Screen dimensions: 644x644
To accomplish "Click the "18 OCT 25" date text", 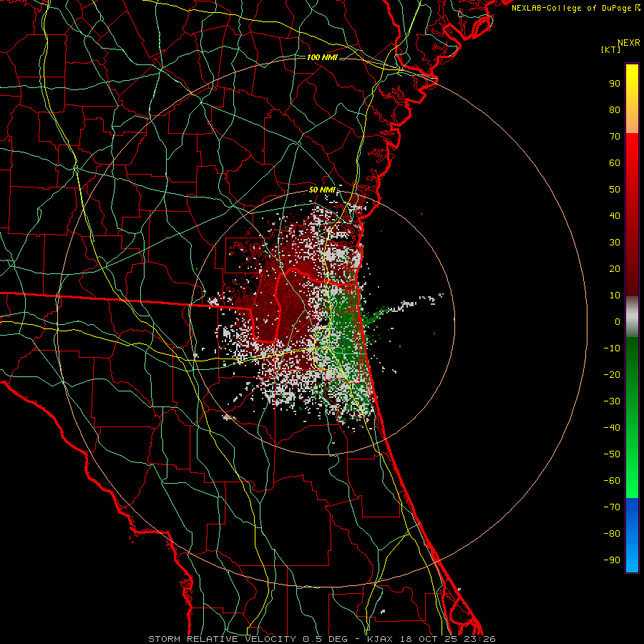I will click(x=429, y=639).
